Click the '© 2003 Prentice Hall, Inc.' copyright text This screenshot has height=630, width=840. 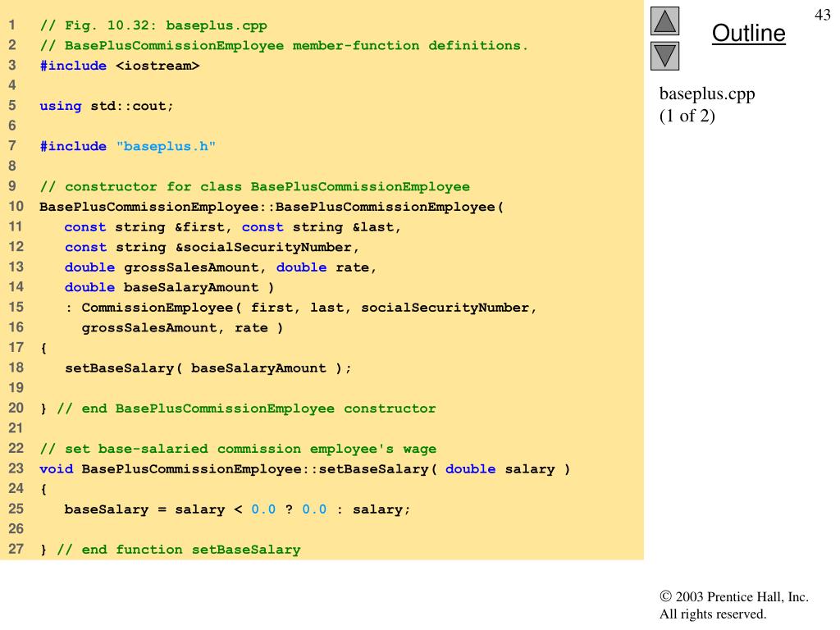click(x=734, y=596)
